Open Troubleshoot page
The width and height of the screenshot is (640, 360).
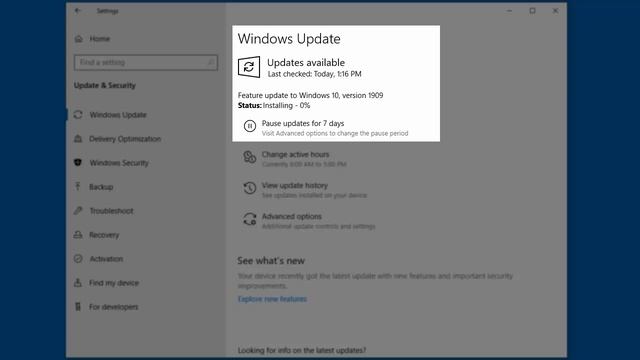click(x=111, y=211)
